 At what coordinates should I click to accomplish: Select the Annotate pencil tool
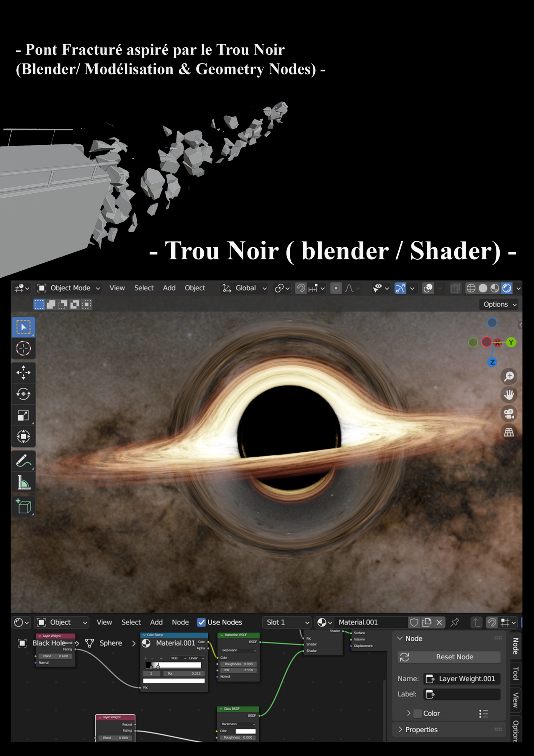[x=23, y=461]
